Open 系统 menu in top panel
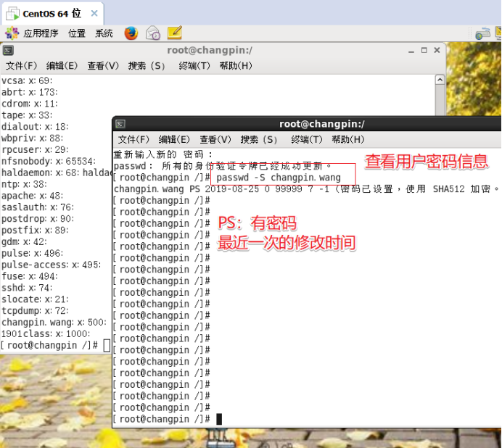 (x=104, y=33)
